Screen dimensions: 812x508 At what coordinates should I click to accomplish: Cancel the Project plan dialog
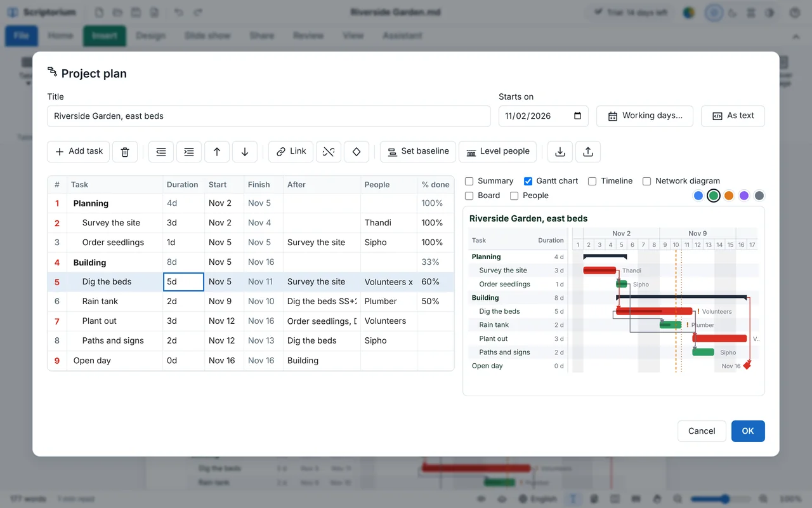point(702,431)
